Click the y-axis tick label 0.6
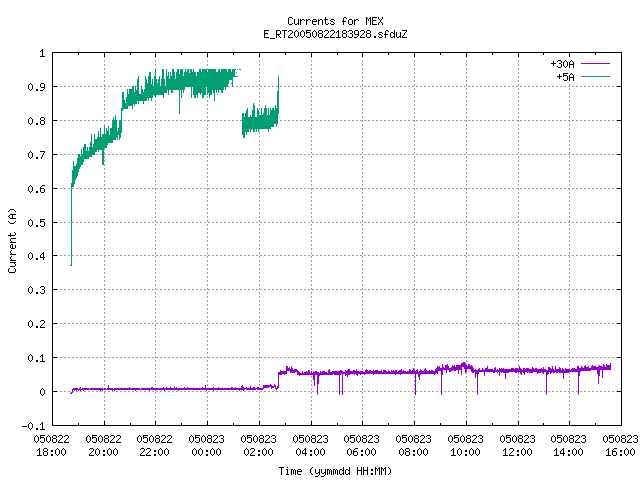 pyautogui.click(x=36, y=189)
